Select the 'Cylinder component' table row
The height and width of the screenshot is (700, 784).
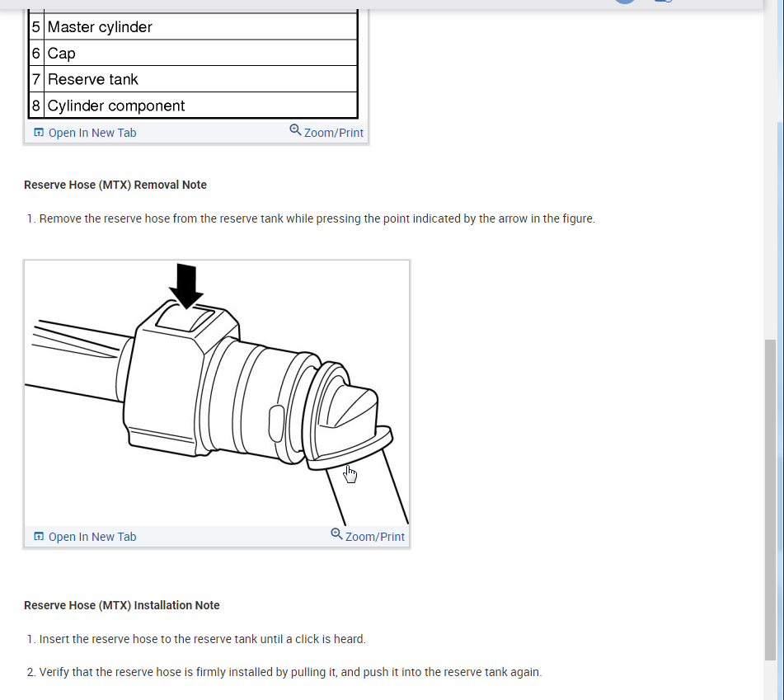tap(193, 106)
